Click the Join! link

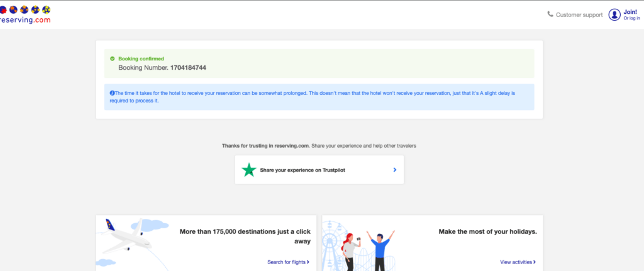point(630,12)
